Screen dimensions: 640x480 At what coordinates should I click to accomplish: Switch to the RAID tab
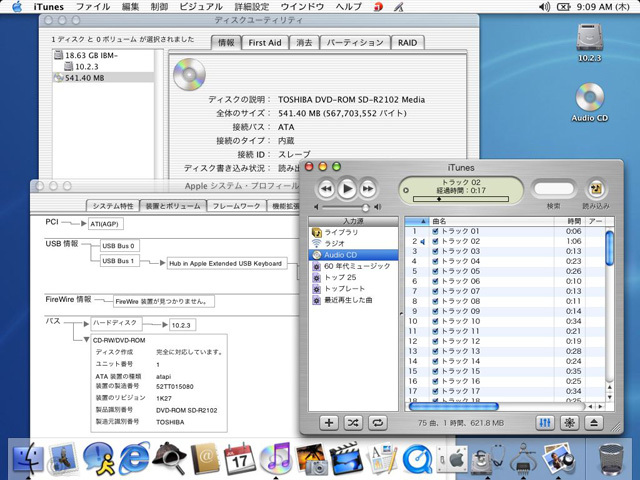click(x=407, y=43)
